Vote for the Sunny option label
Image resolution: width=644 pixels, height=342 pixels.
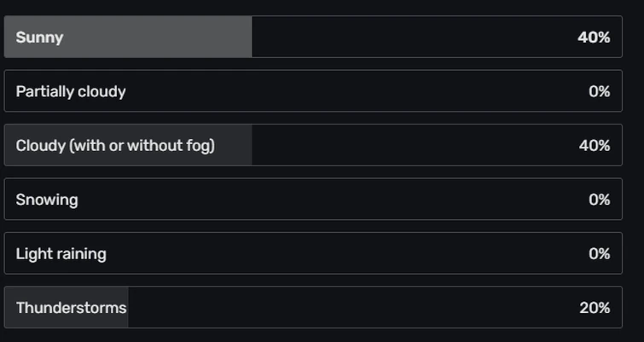[39, 38]
